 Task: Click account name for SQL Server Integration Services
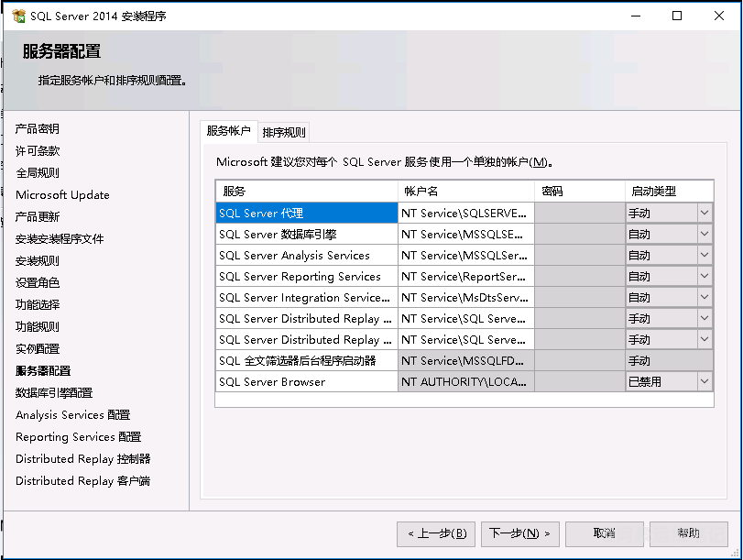[x=465, y=297]
